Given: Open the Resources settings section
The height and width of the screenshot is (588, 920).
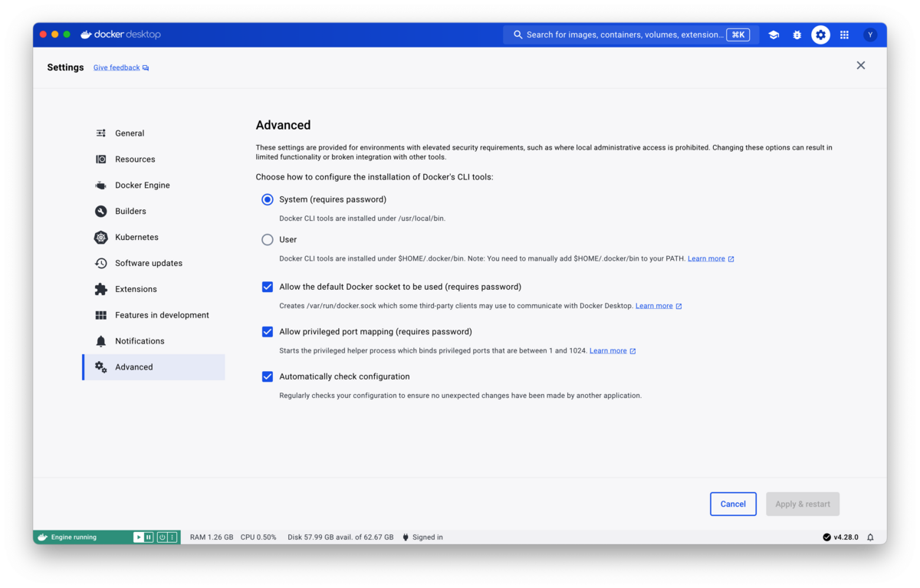Looking at the screenshot, I should [153, 159].
